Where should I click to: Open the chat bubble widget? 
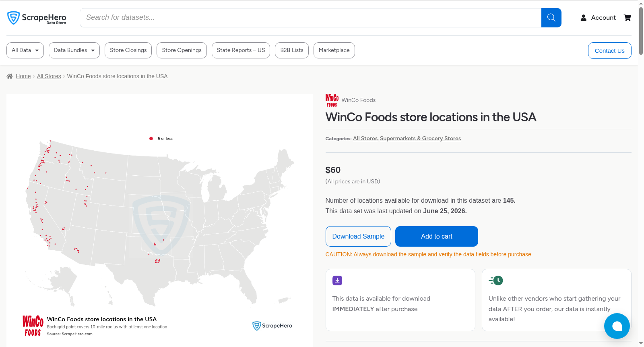point(617,326)
